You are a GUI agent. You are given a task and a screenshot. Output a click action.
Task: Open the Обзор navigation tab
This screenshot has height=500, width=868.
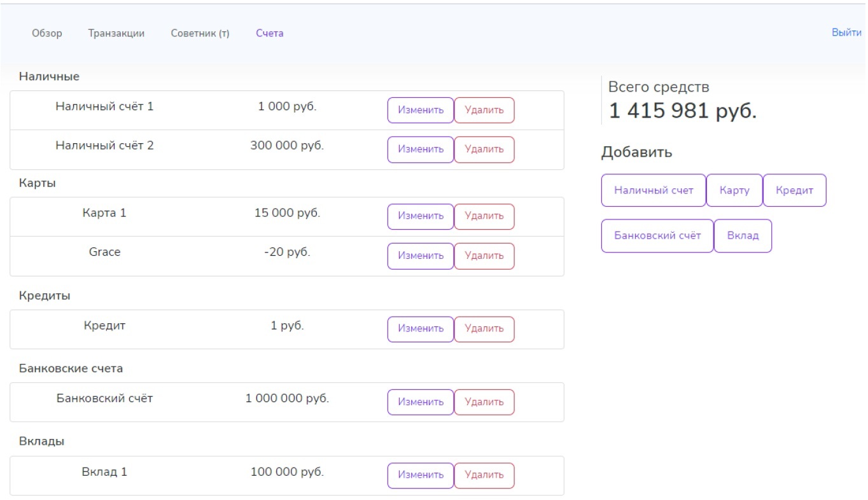tap(47, 33)
